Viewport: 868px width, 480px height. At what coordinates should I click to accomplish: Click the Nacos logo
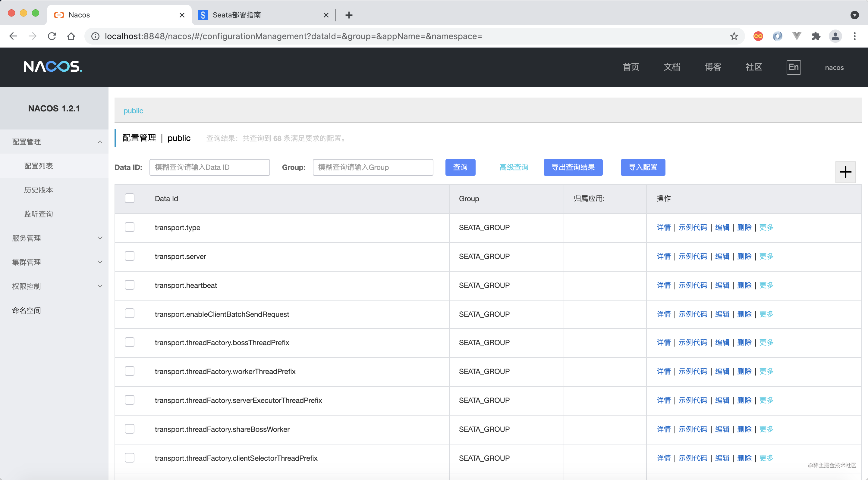(x=53, y=66)
